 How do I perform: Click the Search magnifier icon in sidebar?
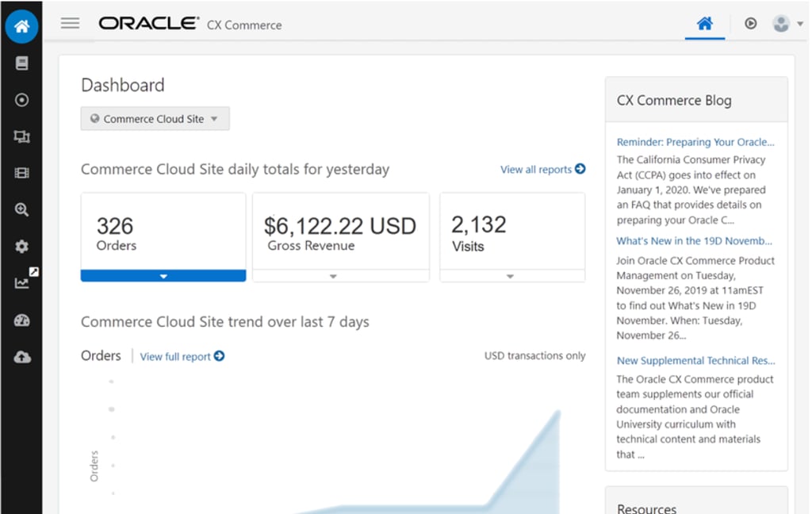21,209
